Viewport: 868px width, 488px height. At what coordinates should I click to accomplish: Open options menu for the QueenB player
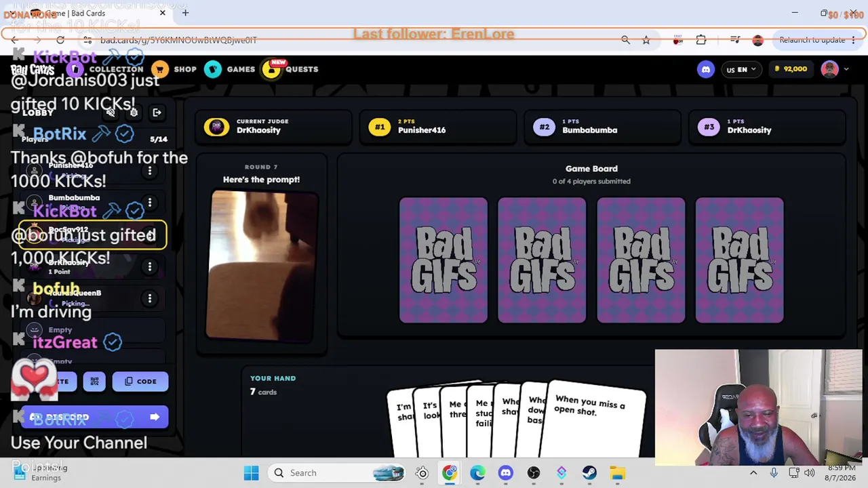click(x=150, y=298)
